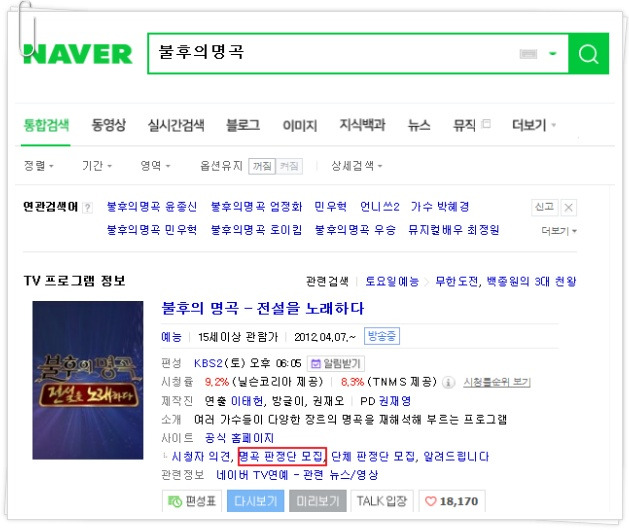Image resolution: width=629 pixels, height=530 pixels.
Task: Open related search 불후의명곡 엄정화
Action: point(256,207)
